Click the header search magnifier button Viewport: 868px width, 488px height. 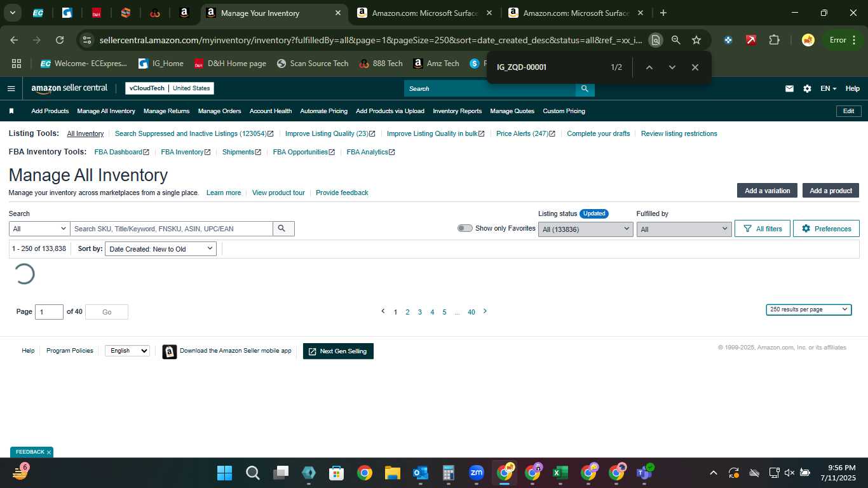tap(585, 88)
